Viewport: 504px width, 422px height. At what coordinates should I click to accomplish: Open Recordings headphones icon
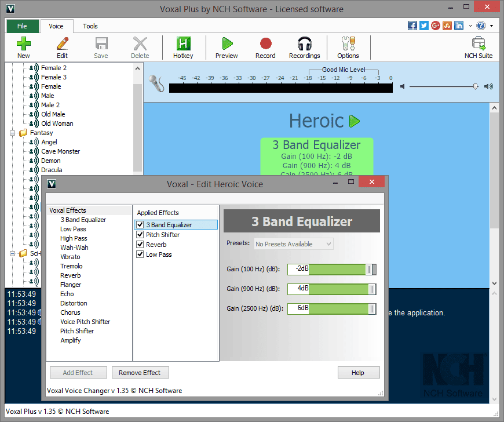click(304, 43)
